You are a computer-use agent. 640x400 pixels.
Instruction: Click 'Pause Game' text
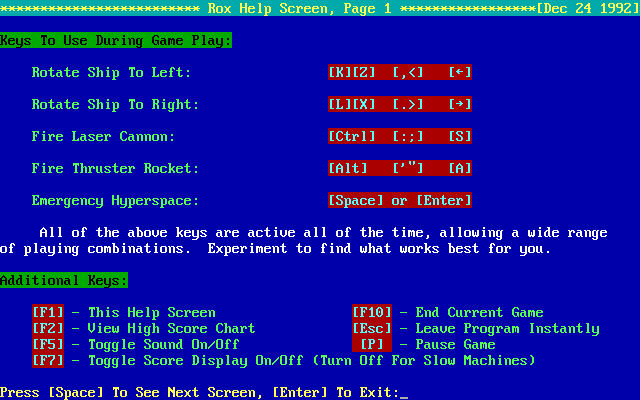456,344
